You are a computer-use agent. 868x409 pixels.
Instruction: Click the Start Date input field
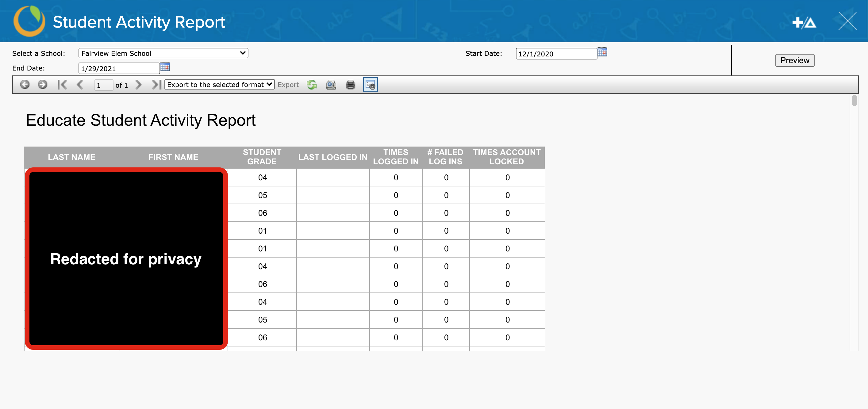tap(556, 54)
